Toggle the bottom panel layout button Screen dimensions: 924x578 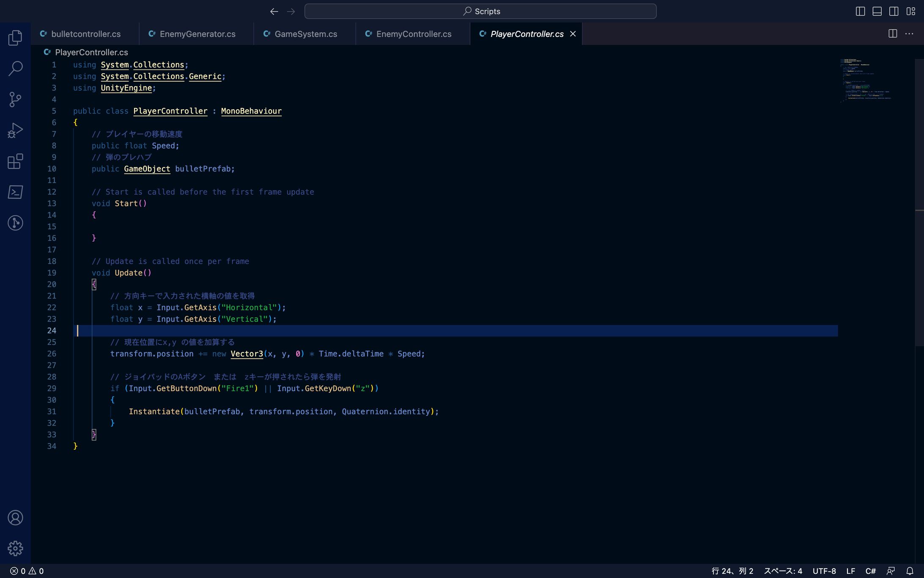(877, 11)
